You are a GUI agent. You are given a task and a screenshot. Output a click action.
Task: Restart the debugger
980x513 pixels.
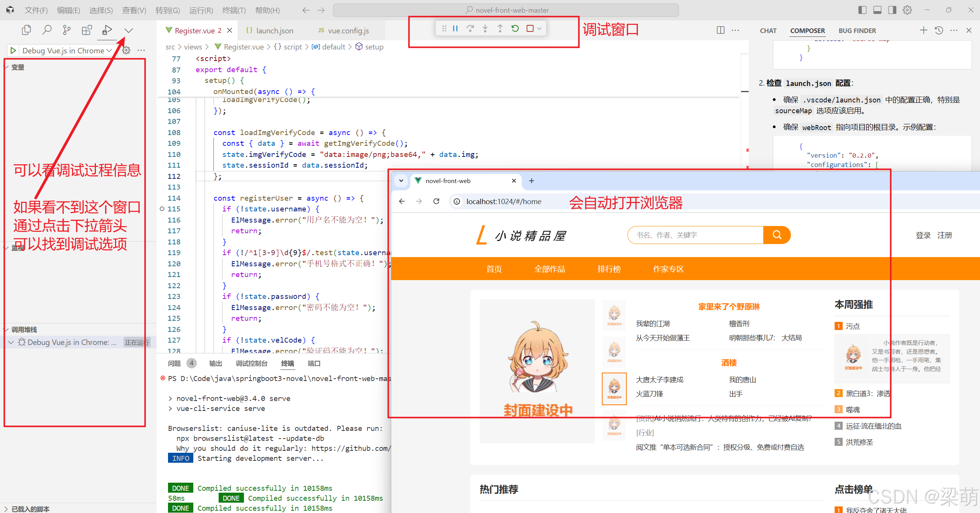click(515, 28)
